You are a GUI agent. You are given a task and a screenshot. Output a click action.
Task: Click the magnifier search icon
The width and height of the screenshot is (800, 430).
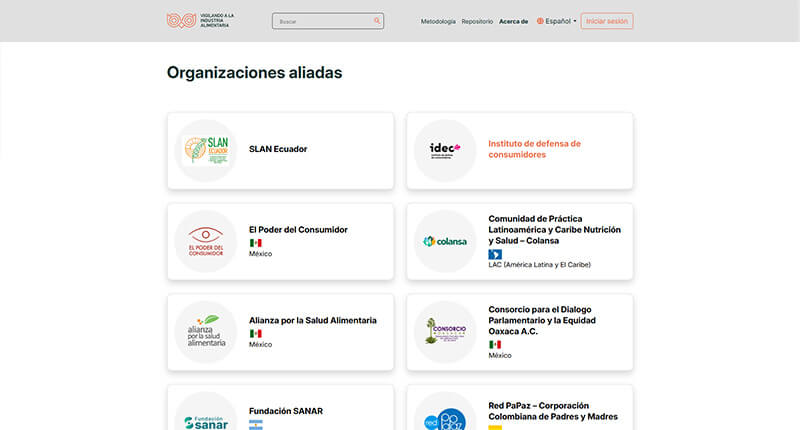(377, 20)
